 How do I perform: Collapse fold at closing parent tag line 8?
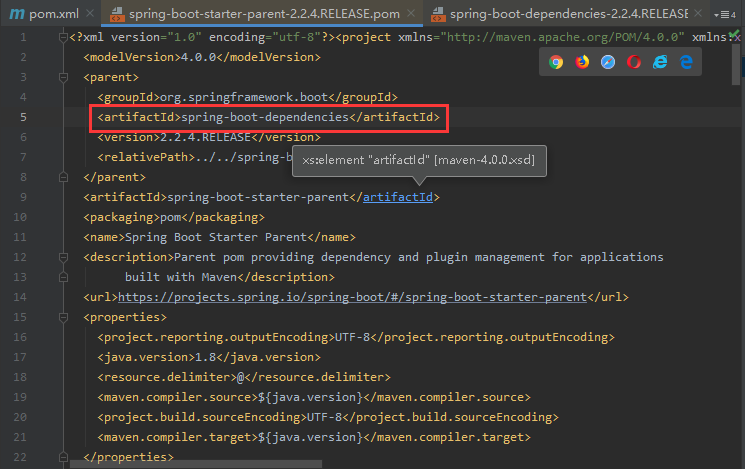(x=63, y=177)
